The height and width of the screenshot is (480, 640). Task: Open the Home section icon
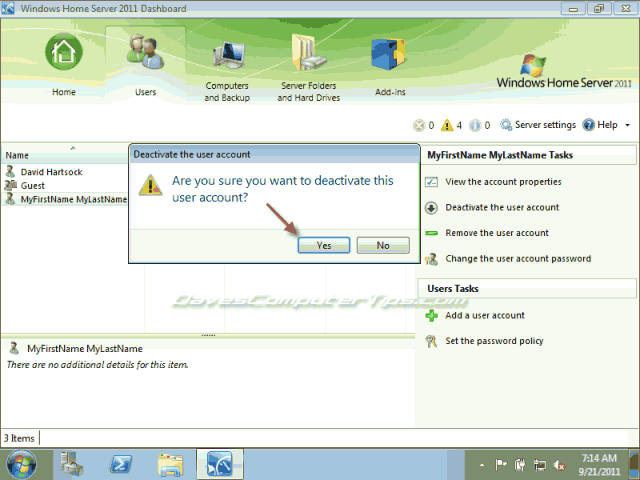pos(64,52)
